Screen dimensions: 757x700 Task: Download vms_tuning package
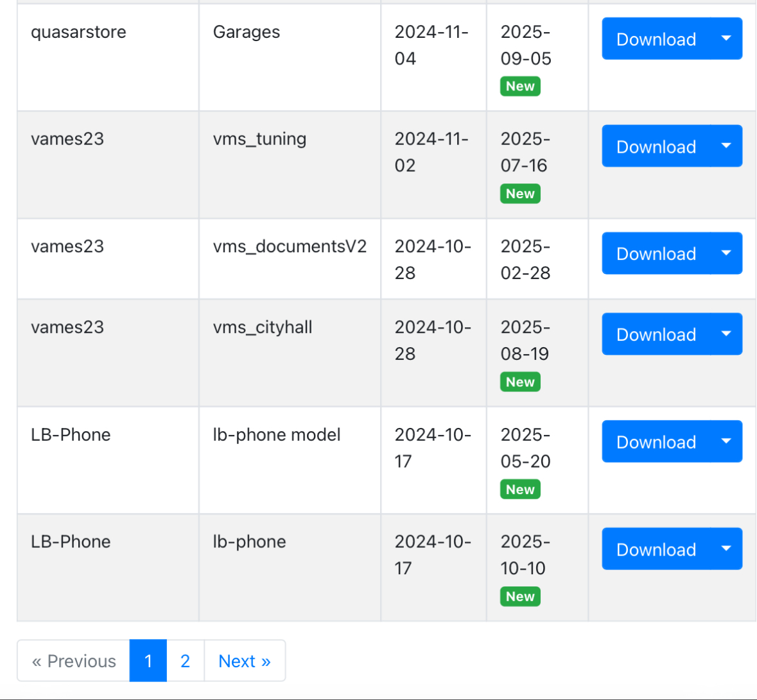click(656, 146)
